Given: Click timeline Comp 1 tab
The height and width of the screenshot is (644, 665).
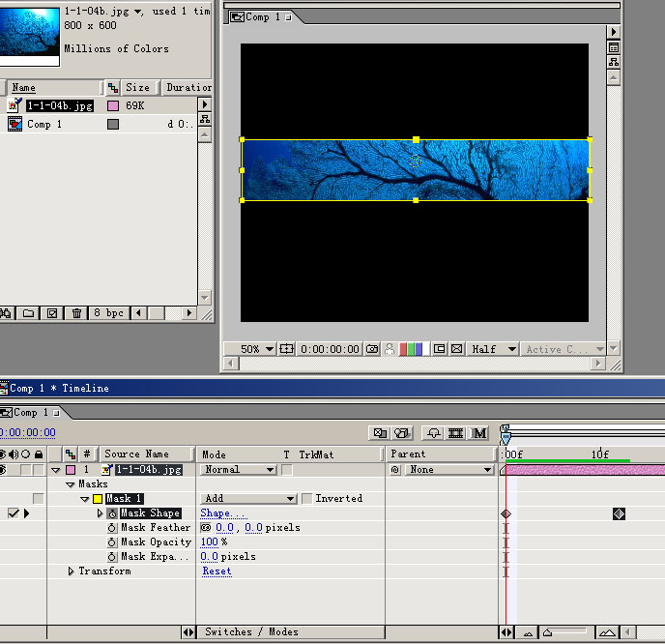Looking at the screenshot, I should coord(33,412).
